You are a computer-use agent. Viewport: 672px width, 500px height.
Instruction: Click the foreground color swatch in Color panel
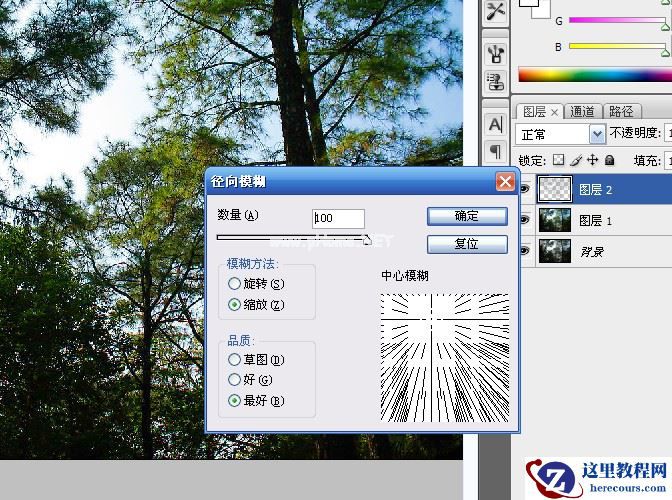click(528, 3)
